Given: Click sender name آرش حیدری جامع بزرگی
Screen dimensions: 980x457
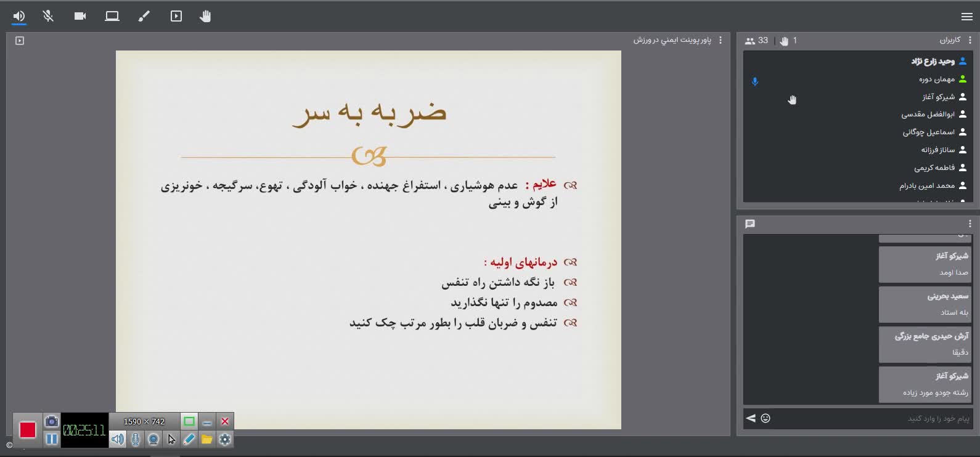Looking at the screenshot, I should point(932,336).
